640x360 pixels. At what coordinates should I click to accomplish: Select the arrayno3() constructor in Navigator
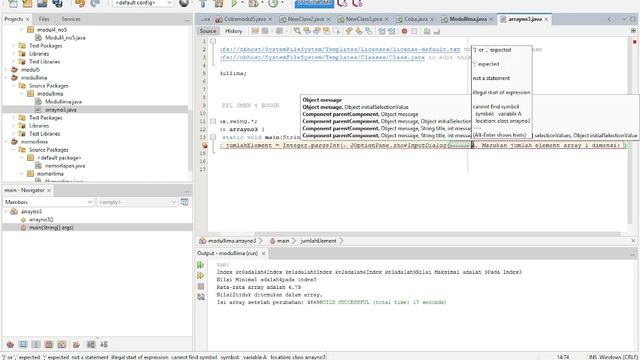click(41, 220)
